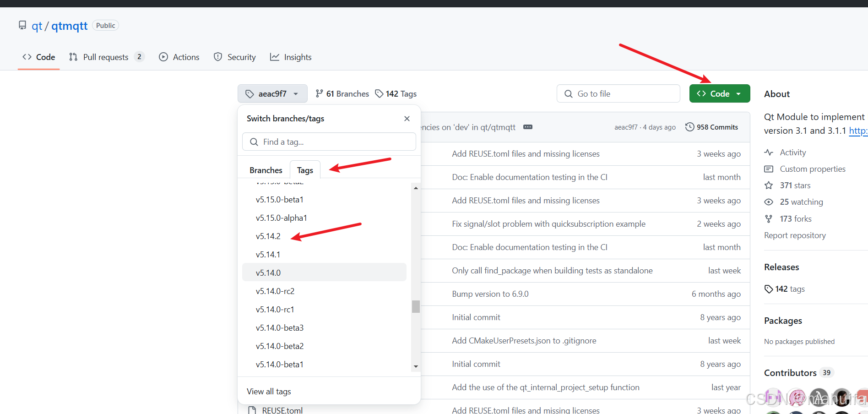Open the REUSE.toml file
Screen dimensions: 868x414
(x=282, y=410)
